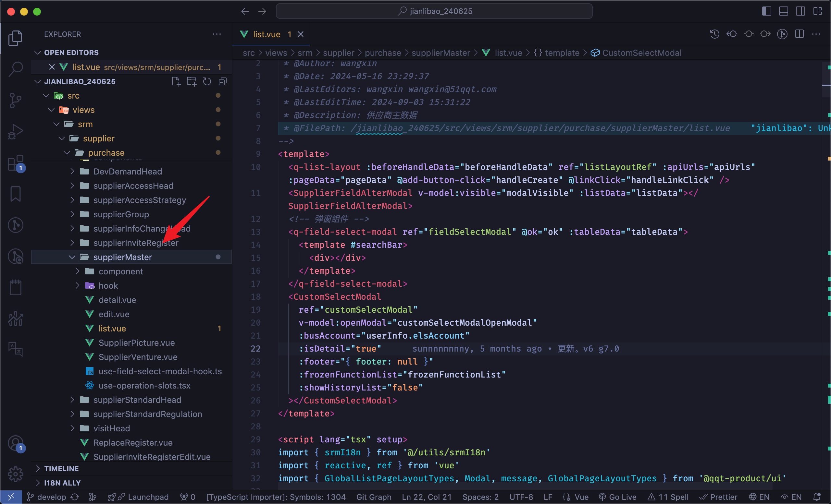Viewport: 831px width, 504px height.
Task: Click the jianlibao_240625 command center search box
Action: [434, 11]
